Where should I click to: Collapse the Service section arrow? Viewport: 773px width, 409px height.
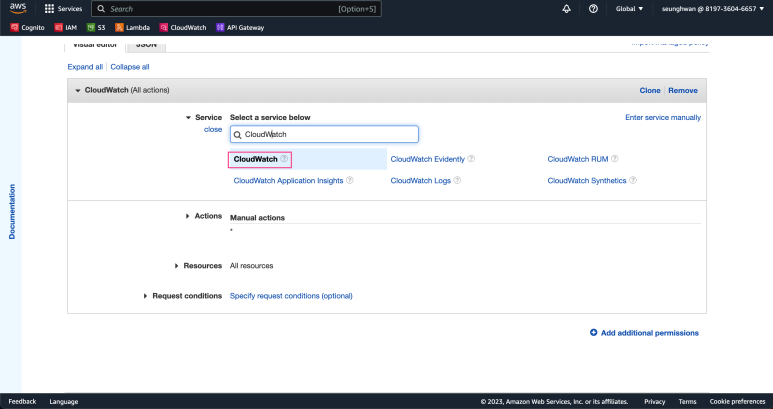pos(188,118)
